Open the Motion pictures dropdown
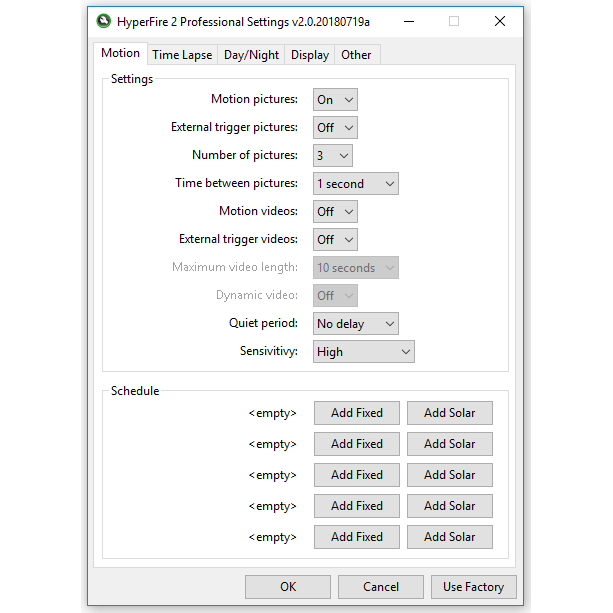 click(335, 100)
